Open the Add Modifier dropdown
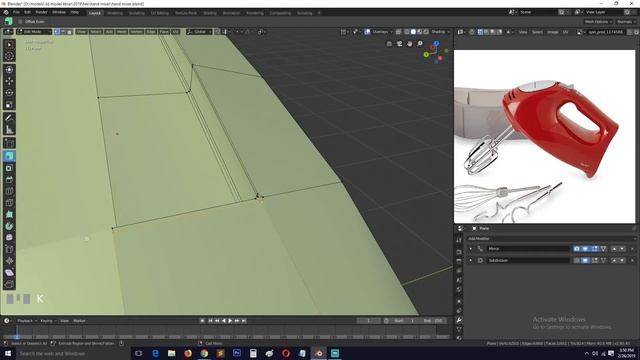 click(x=551, y=239)
